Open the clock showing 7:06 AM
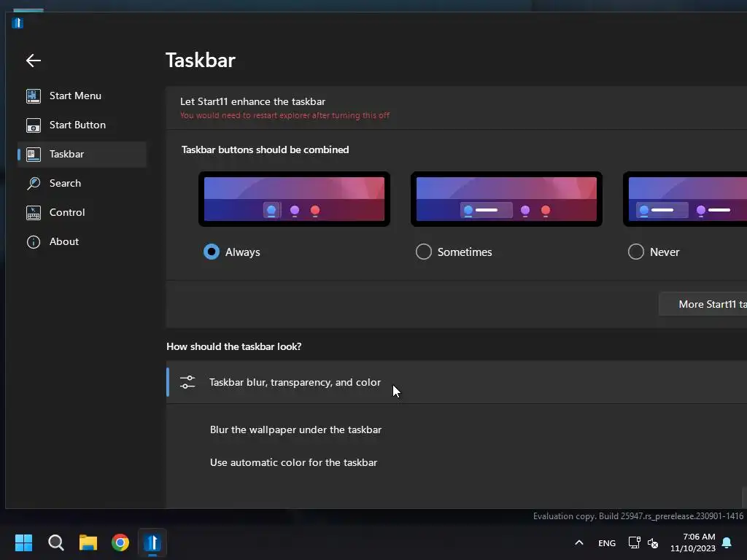The width and height of the screenshot is (747, 560). [693, 542]
